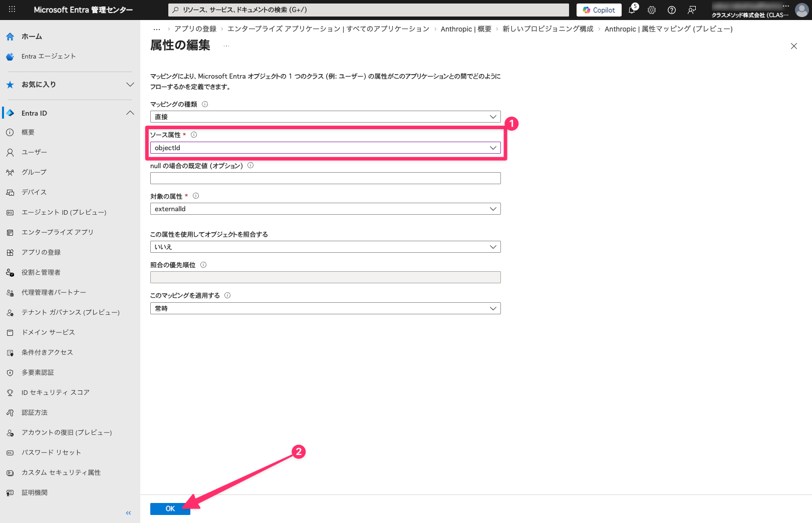Click the OK button
Image resolution: width=812 pixels, height=523 pixels.
170,508
